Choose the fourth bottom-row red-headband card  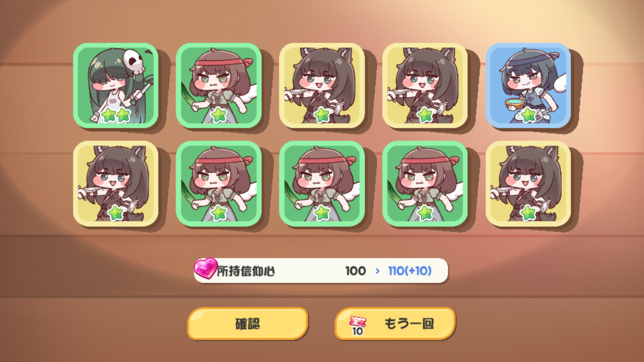[425, 183]
